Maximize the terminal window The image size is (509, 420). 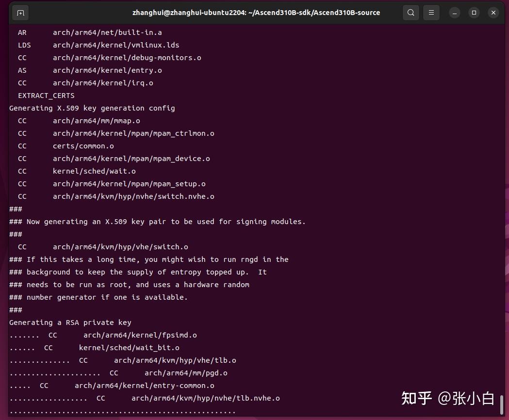coord(474,13)
